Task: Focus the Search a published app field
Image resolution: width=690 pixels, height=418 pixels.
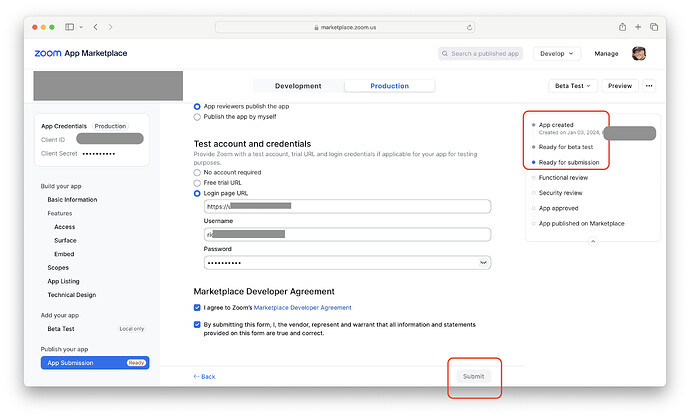Action: point(480,53)
